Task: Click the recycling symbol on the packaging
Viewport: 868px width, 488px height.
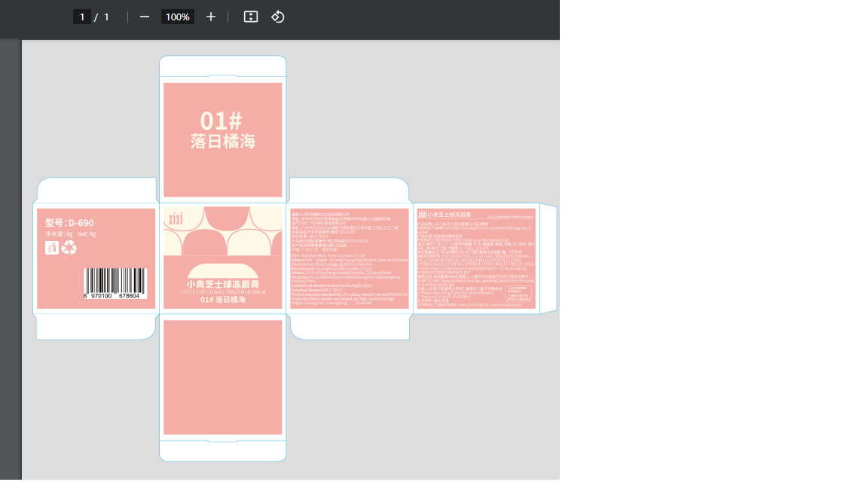Action: (69, 247)
